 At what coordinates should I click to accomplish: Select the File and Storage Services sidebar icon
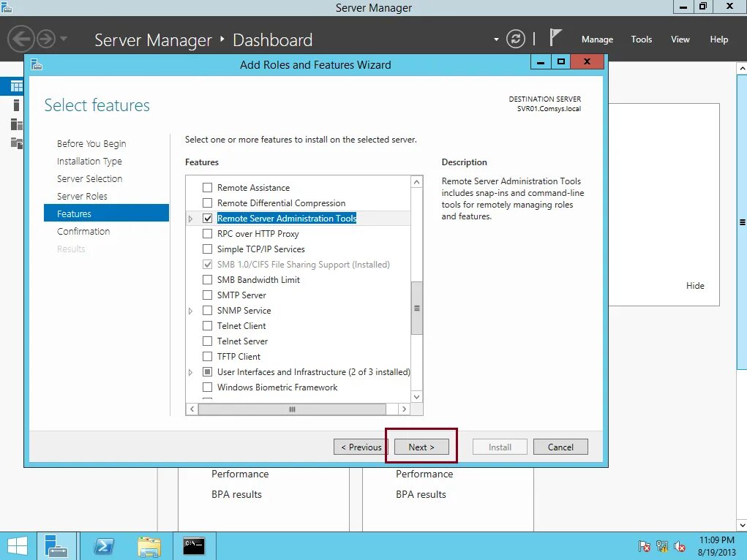click(17, 143)
